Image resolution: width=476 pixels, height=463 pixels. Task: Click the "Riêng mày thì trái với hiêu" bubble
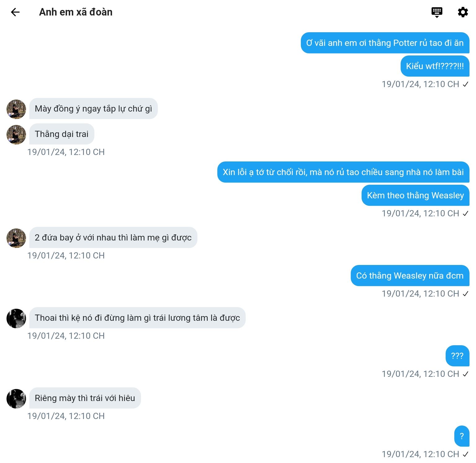coord(85,398)
